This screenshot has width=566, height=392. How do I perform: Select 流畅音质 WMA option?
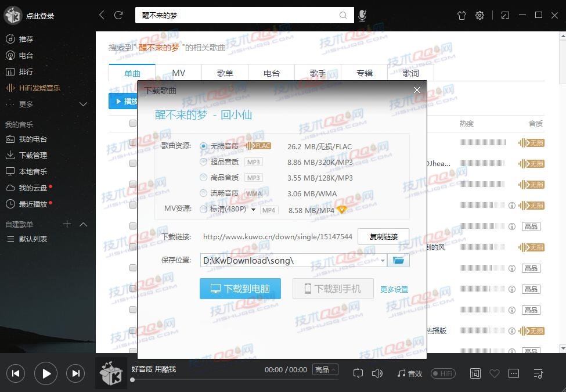tap(203, 193)
